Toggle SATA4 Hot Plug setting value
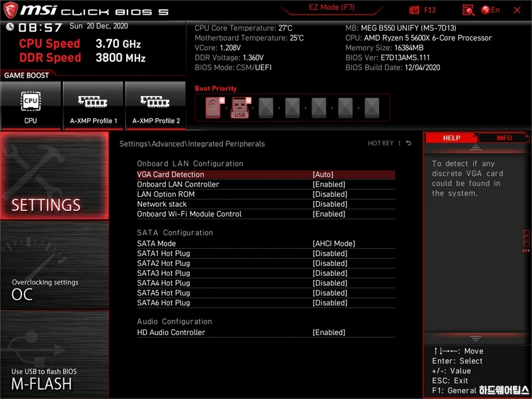The width and height of the screenshot is (532, 399). pos(330,283)
